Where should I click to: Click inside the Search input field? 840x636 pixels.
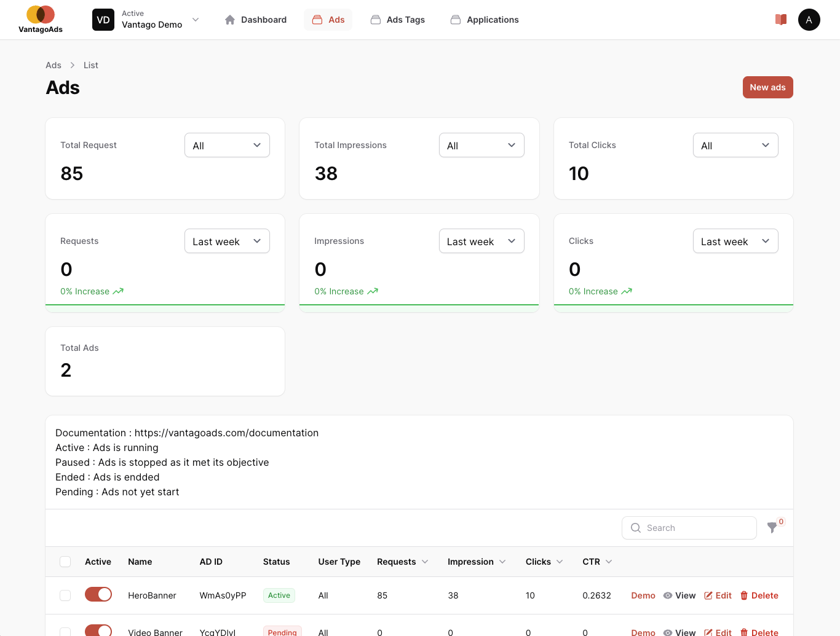point(689,528)
